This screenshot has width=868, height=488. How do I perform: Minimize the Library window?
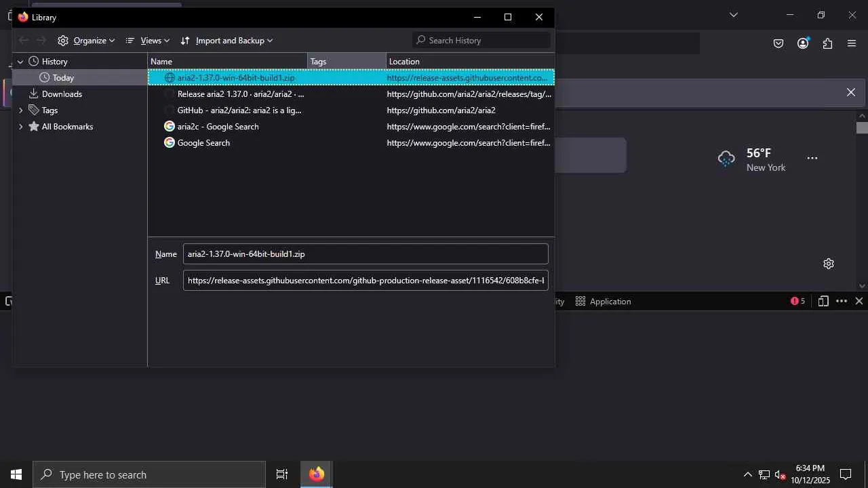pos(477,17)
